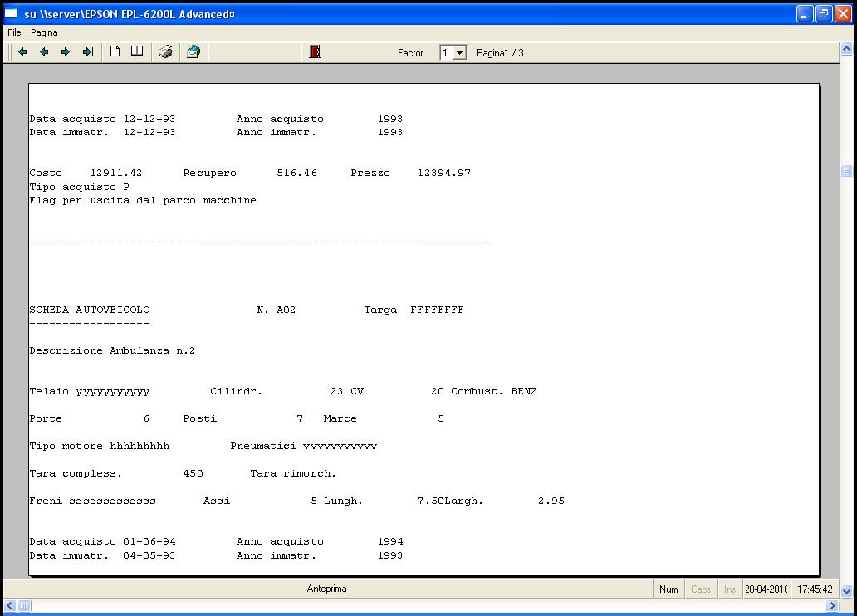Click the Data acquisto value 01-06-94
The image size is (857, 616).
point(149,541)
